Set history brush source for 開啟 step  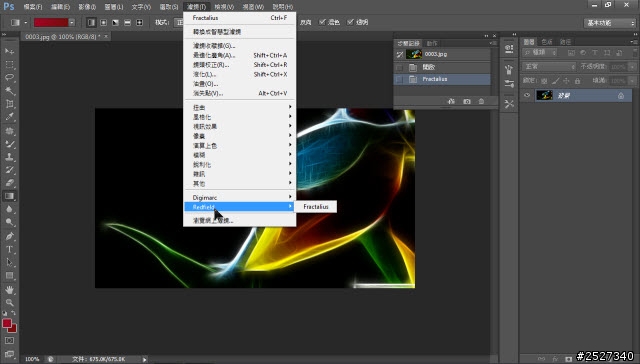[x=400, y=67]
